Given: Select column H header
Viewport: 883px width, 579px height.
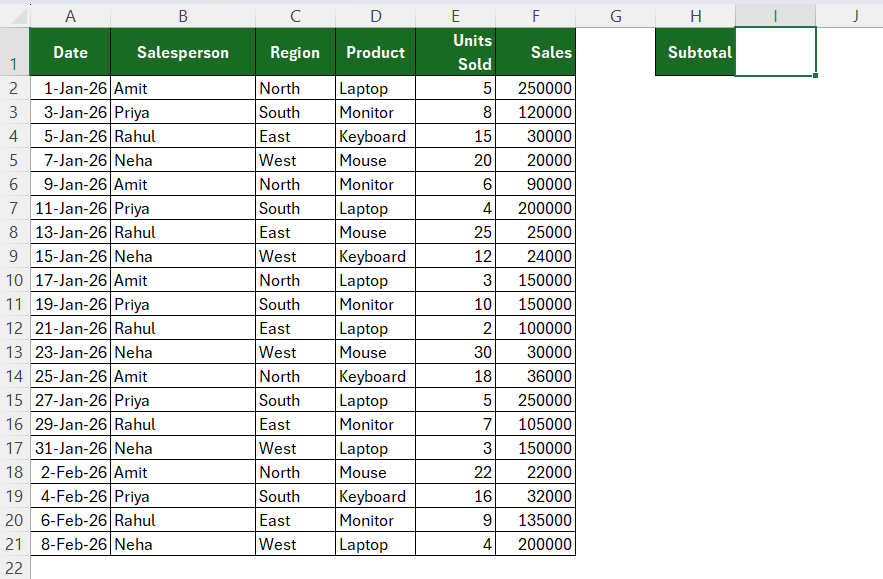Looking at the screenshot, I should 695,16.
